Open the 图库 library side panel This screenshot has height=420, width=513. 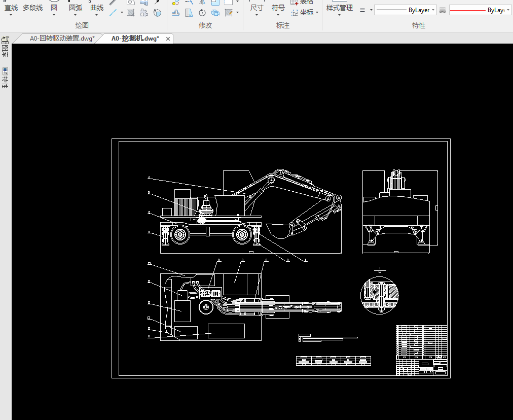[x=5, y=47]
